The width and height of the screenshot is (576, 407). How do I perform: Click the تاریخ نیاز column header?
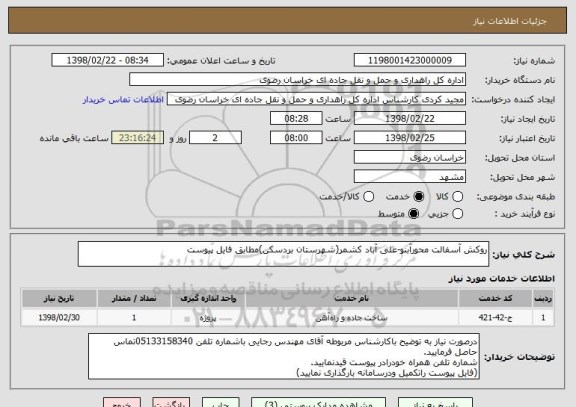59,298
